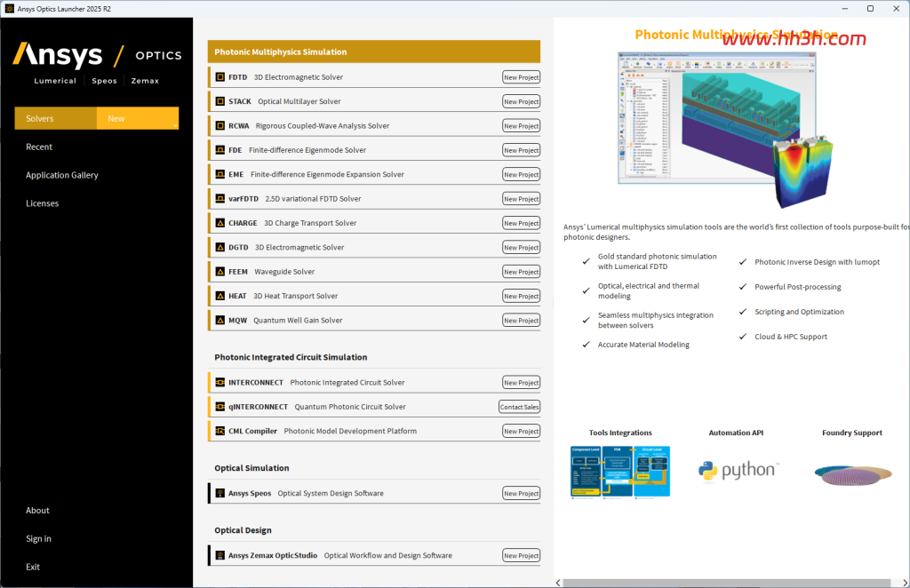Start a New Project for RCWA

click(521, 126)
